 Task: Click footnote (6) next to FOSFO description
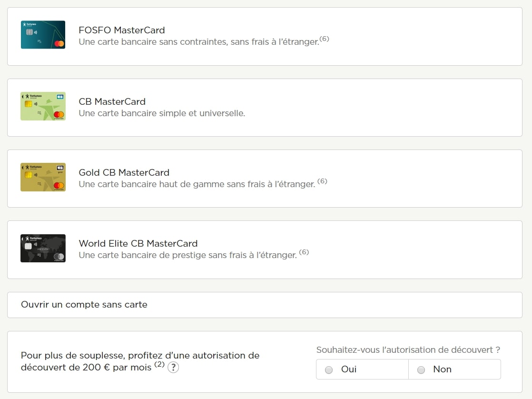click(325, 39)
